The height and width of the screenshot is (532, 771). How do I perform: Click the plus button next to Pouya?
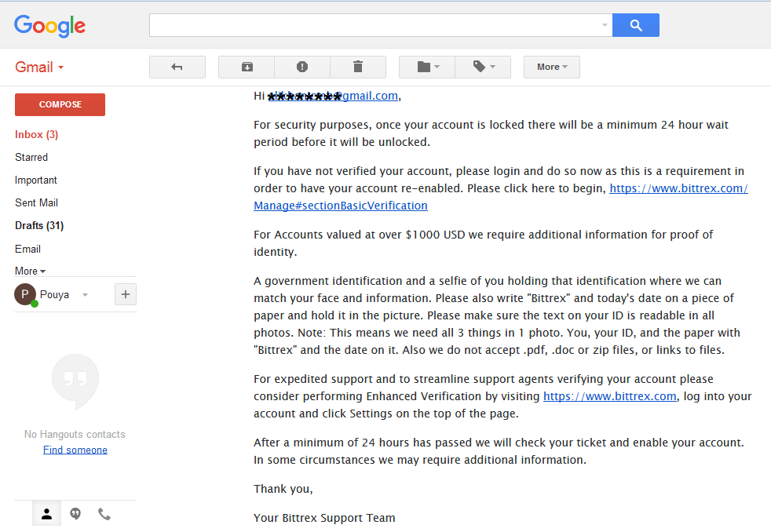point(126,294)
